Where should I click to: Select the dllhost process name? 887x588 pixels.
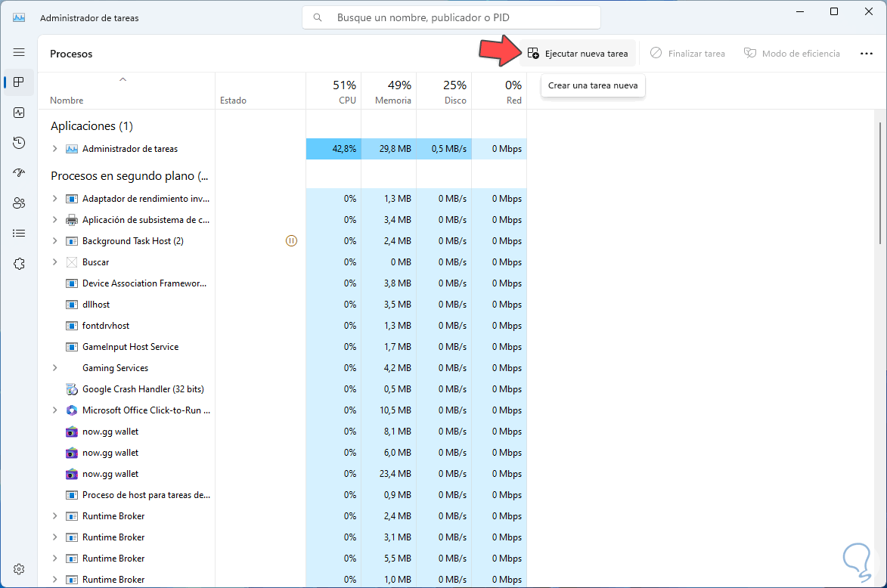click(96, 305)
